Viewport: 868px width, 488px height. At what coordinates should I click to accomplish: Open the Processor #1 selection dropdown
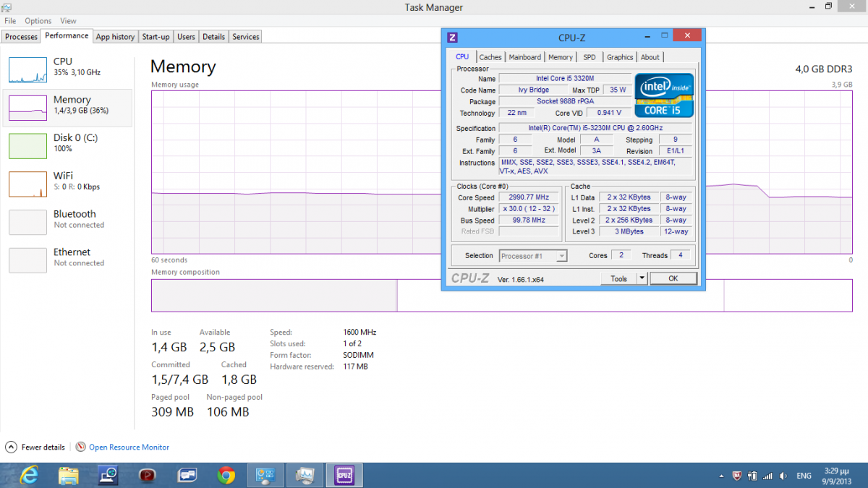coord(533,256)
